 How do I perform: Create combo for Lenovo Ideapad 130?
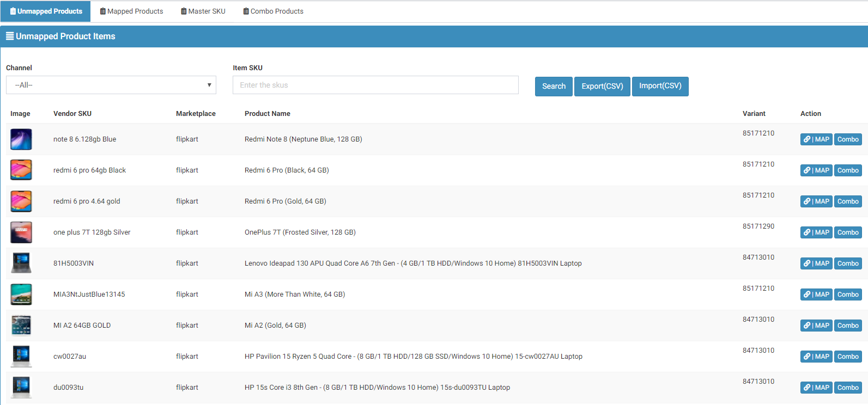click(848, 263)
